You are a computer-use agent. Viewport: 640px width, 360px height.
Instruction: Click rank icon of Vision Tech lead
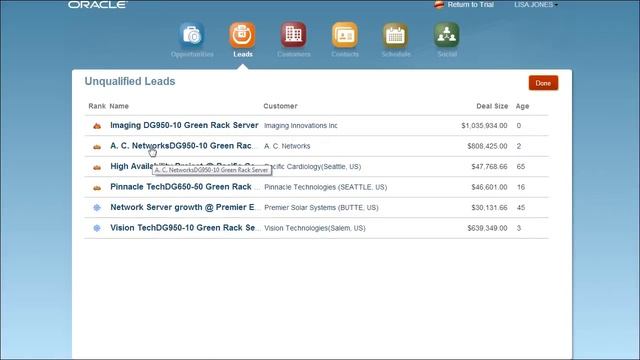[x=97, y=228]
